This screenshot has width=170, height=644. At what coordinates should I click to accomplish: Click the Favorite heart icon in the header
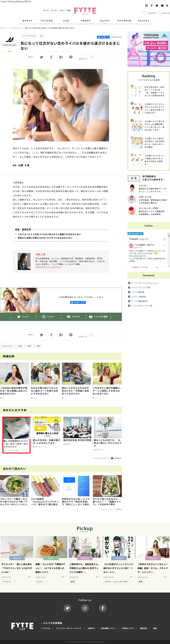point(144,13)
